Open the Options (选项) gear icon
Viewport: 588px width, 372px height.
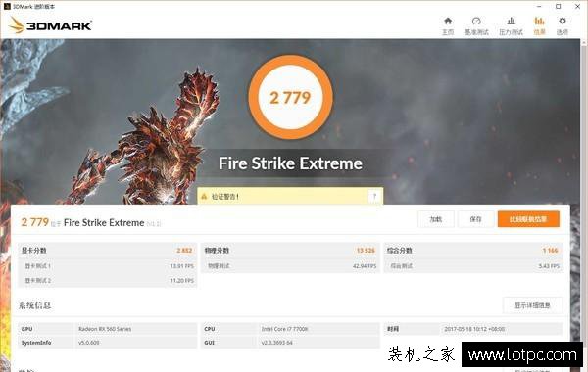pos(563,21)
